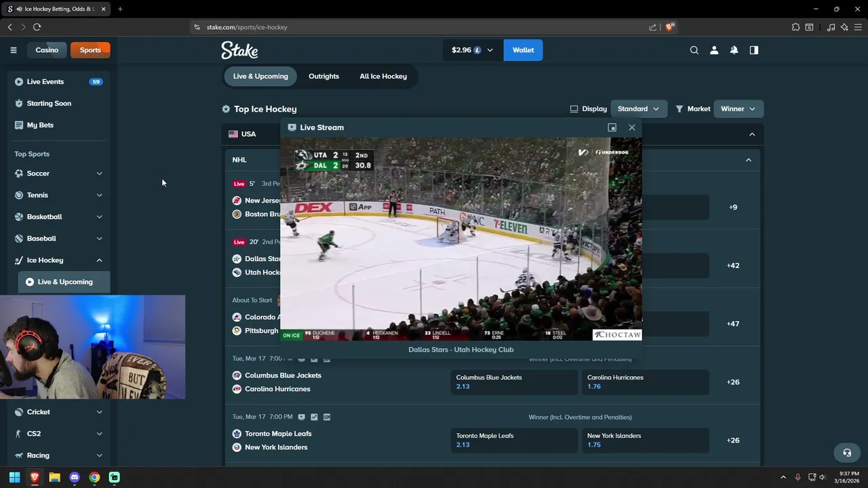
Task: Show +26 markets for Columbus Blue Jackets game
Action: [733, 382]
